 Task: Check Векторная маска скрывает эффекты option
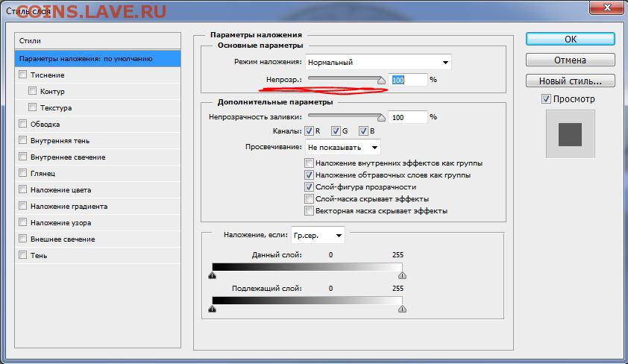(309, 211)
